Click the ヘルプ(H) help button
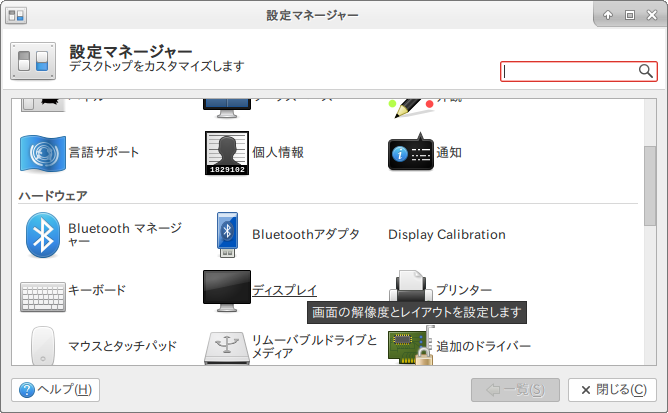The image size is (668, 413). (x=55, y=390)
